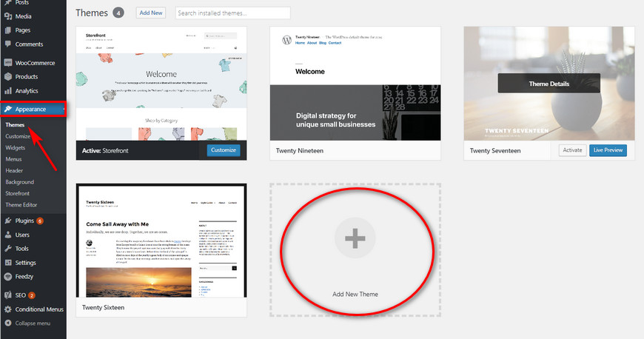Open the Header submenu link

click(x=14, y=170)
